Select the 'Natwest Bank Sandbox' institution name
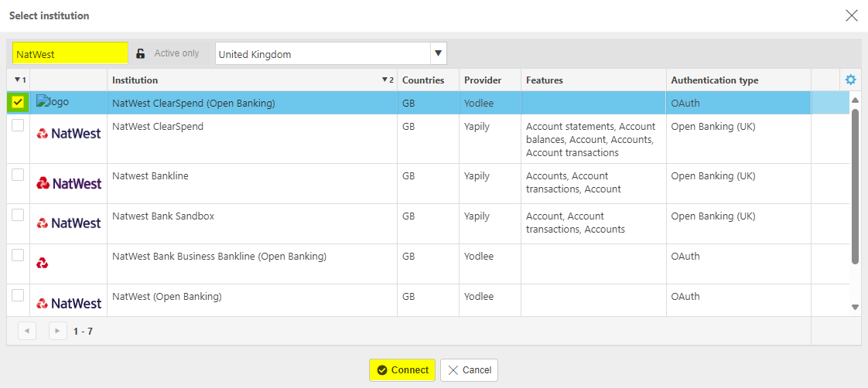 [x=162, y=216]
